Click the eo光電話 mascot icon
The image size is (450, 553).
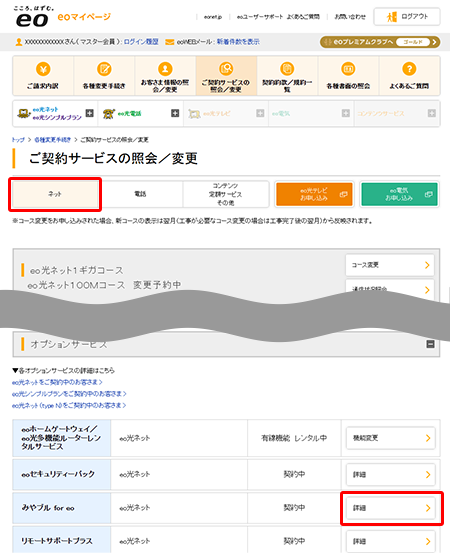coord(109,114)
